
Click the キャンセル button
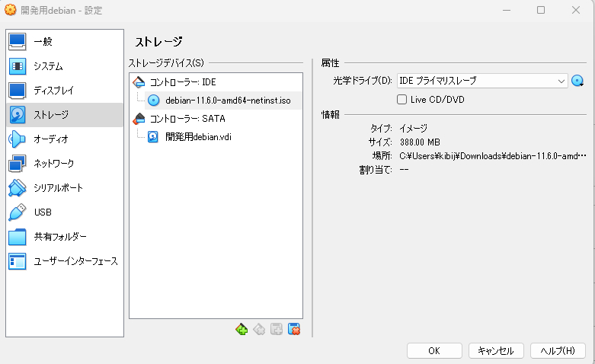496,351
